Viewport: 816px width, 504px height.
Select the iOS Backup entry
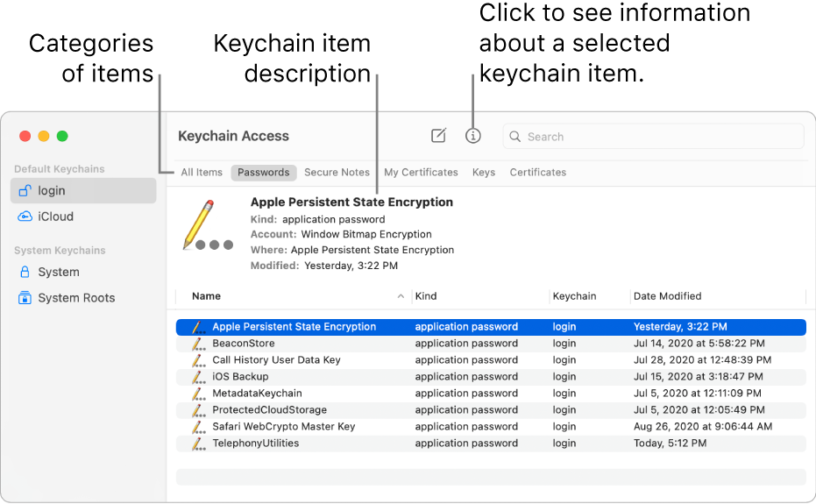click(240, 377)
